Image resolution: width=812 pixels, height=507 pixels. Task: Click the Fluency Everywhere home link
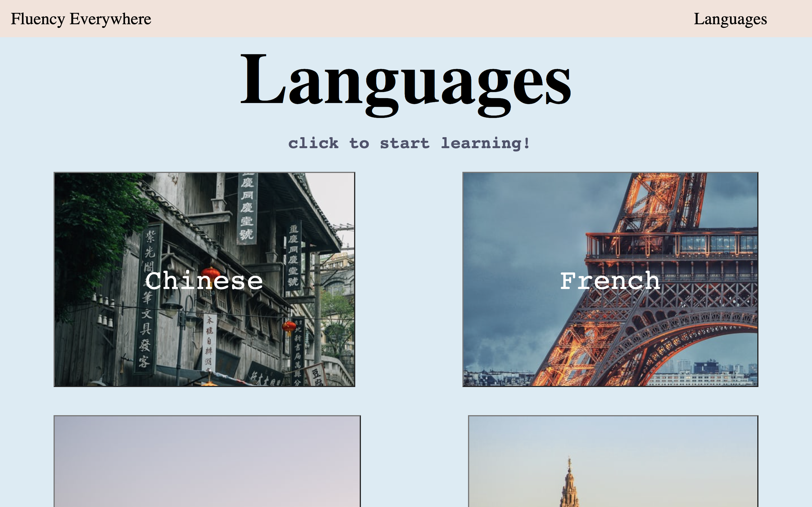pos(81,19)
